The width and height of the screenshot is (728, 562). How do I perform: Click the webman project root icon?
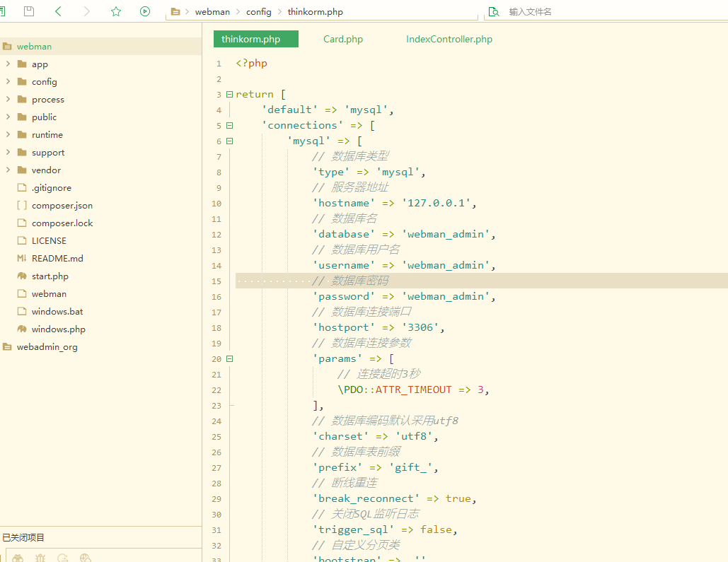tap(7, 47)
